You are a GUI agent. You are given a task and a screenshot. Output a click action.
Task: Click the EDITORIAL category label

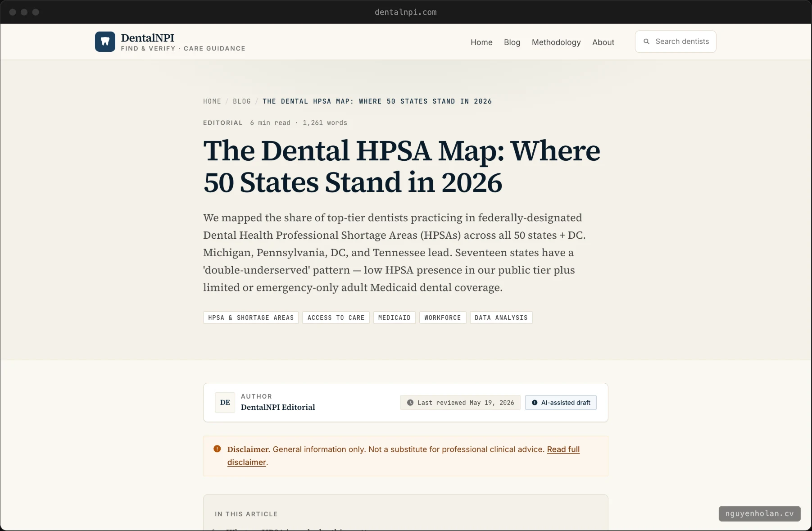(x=223, y=123)
